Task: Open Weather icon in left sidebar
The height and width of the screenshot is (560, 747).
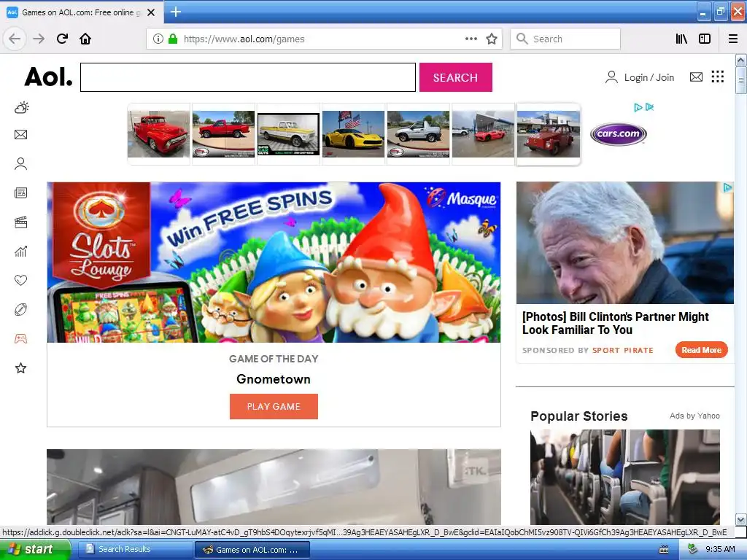Action: click(21, 108)
